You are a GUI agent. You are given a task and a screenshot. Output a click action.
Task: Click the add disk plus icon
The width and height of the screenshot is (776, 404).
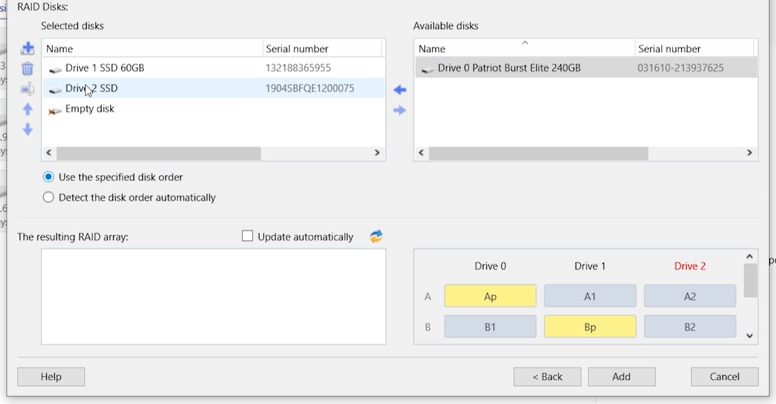click(x=28, y=48)
